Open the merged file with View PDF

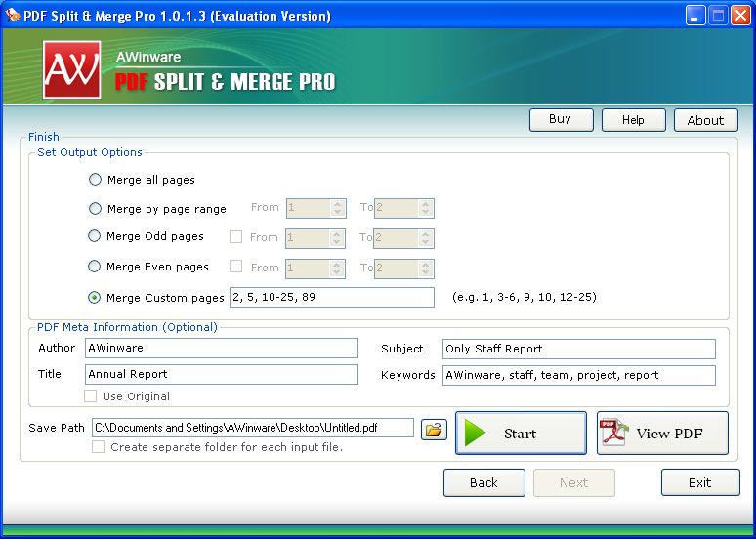(662, 434)
